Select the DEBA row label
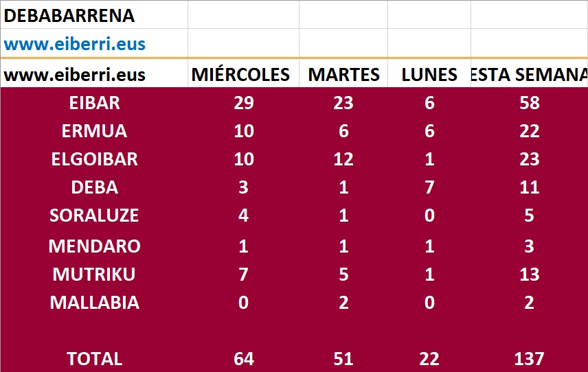Screen dimensions: 588x372 pyautogui.click(x=95, y=187)
